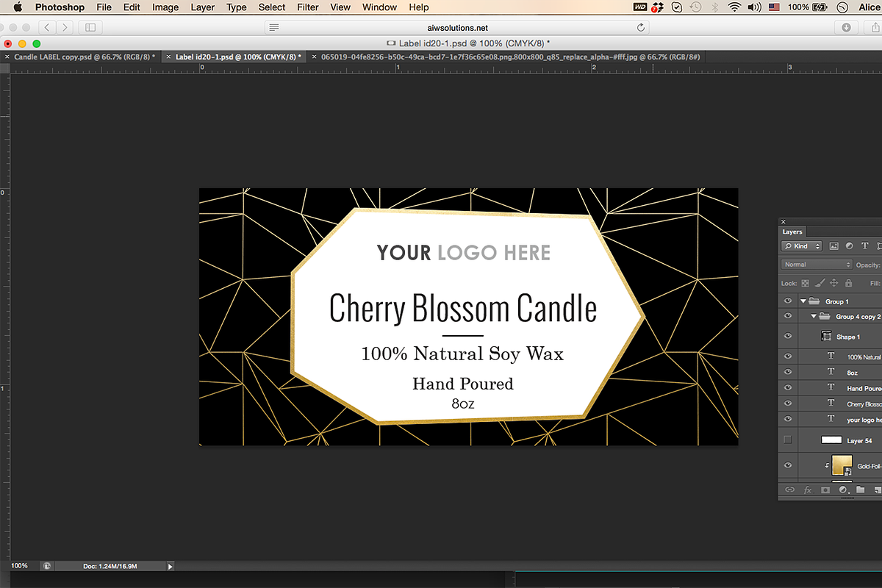Collapse the Group 1 folder

[803, 301]
